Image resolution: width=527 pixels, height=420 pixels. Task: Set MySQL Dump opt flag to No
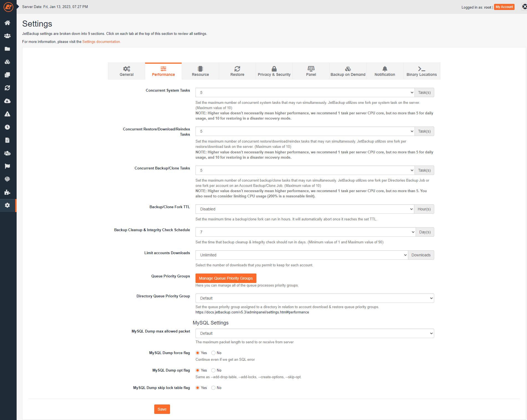point(213,370)
